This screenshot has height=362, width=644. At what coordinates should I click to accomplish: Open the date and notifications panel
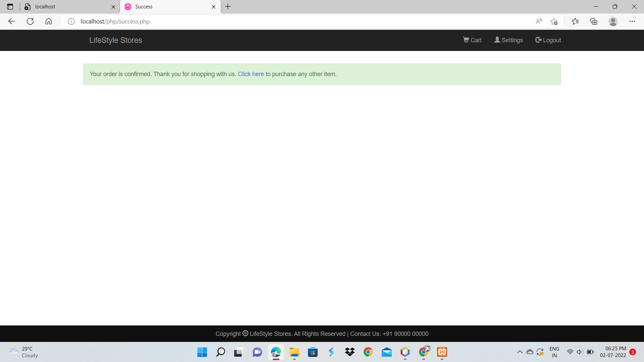(x=615, y=352)
